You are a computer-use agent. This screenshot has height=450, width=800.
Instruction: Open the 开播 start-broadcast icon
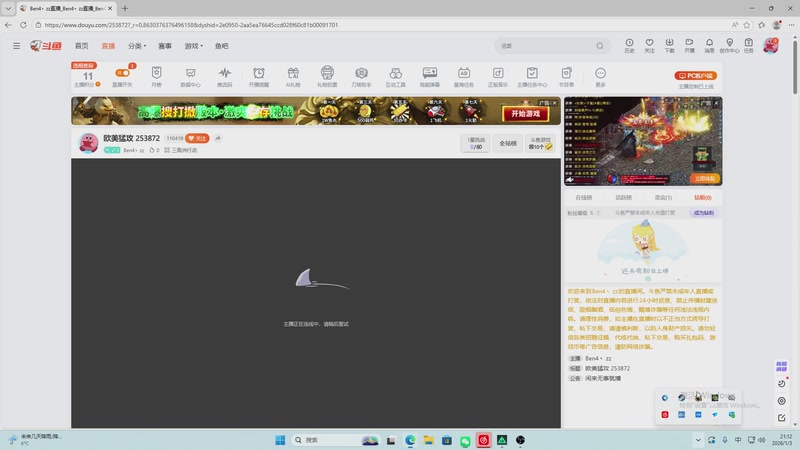point(689,45)
